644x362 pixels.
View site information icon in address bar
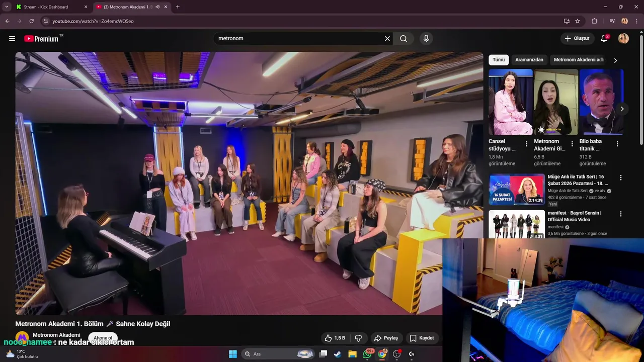[x=45, y=21]
